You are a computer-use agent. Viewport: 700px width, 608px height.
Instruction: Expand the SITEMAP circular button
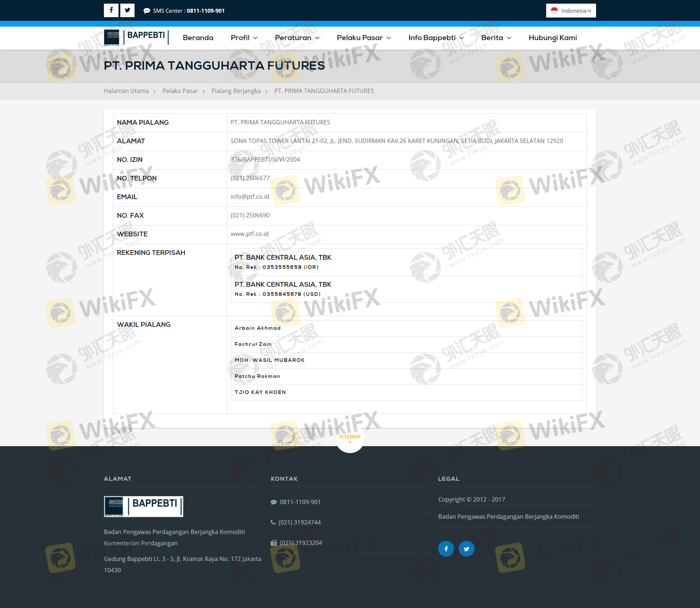[x=350, y=438]
